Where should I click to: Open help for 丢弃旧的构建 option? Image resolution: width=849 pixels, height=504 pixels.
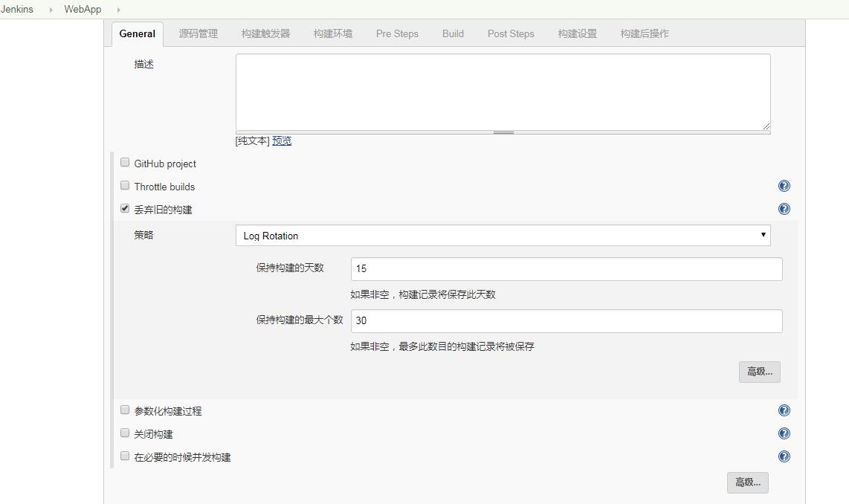[x=784, y=209]
